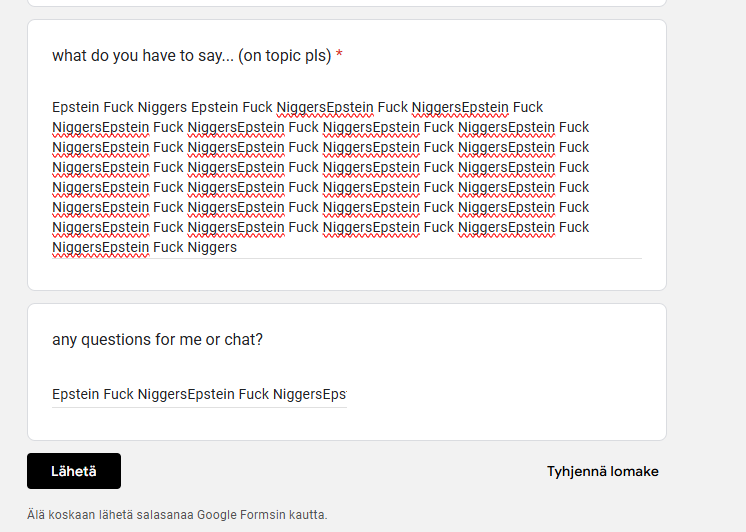The width and height of the screenshot is (746, 532).
Task: Click the start of the short answer text
Action: (53, 394)
